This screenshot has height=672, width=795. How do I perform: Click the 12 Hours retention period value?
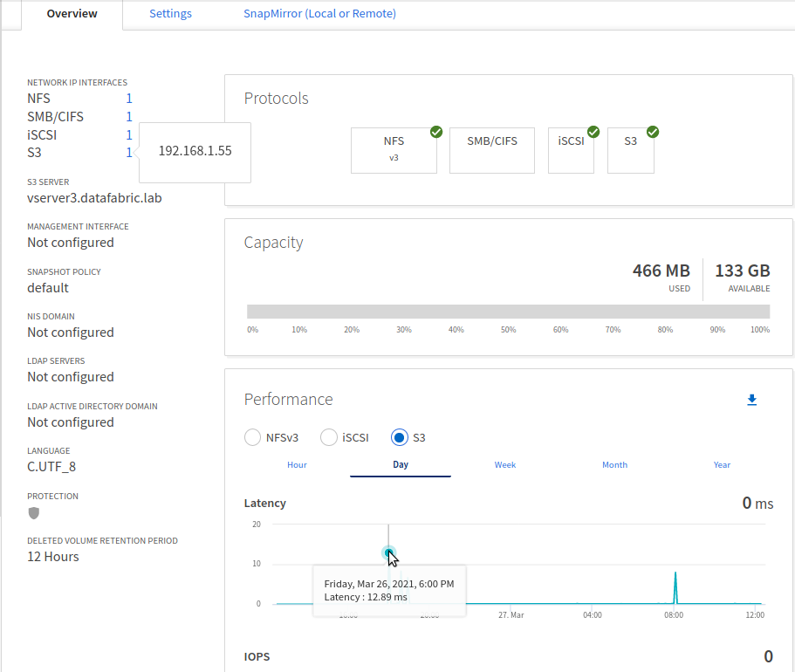click(x=53, y=557)
